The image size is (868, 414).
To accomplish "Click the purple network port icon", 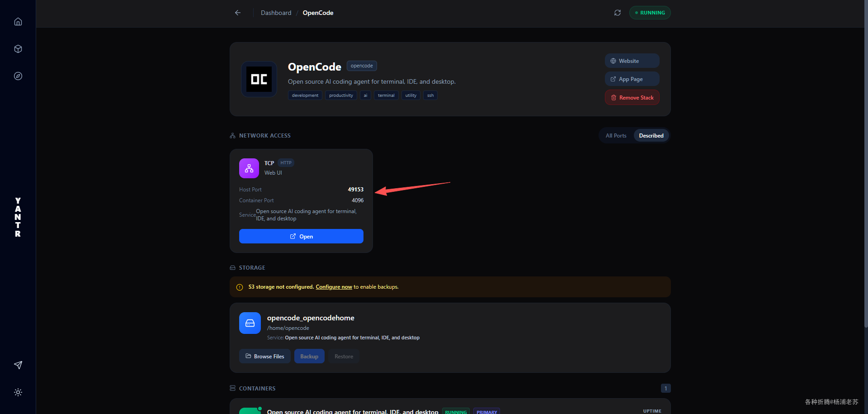I will pos(249,168).
